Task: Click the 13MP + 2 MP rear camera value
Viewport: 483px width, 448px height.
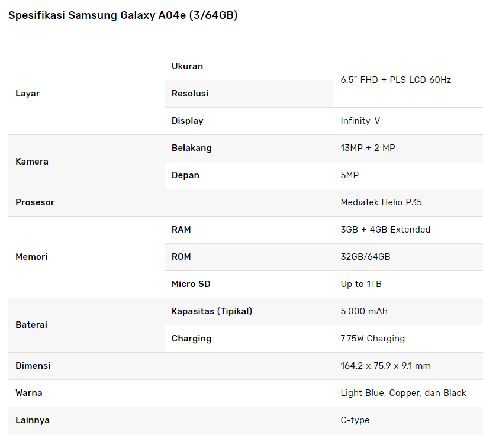Action: tap(368, 148)
